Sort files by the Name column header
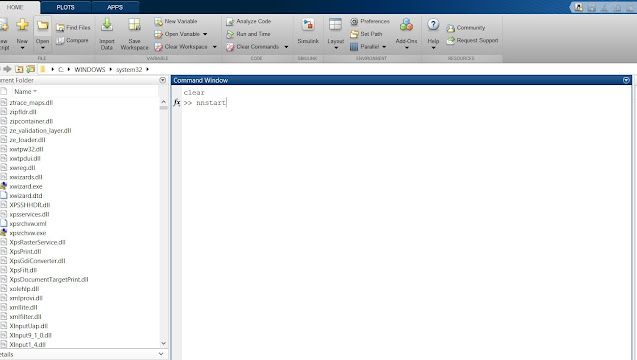The width and height of the screenshot is (637, 360). 25,91
